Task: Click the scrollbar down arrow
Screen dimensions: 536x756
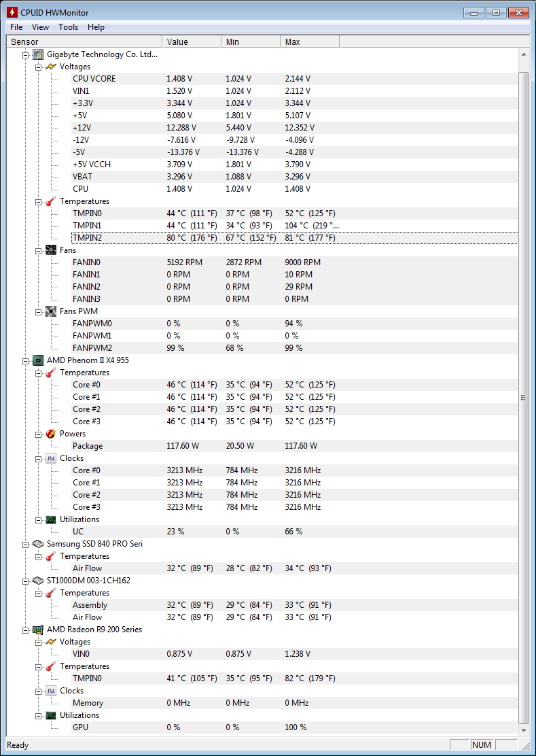Action: coord(524,730)
